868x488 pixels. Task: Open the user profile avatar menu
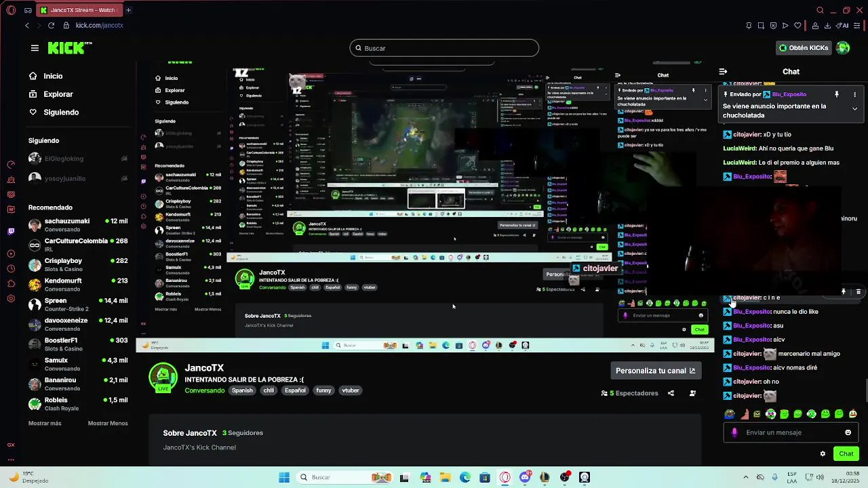(x=843, y=48)
